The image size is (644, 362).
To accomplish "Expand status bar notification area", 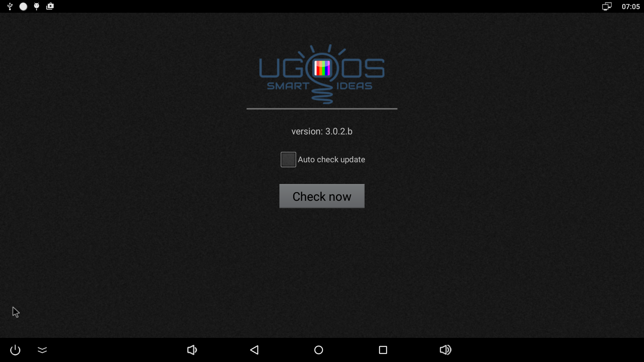I will click(29, 6).
